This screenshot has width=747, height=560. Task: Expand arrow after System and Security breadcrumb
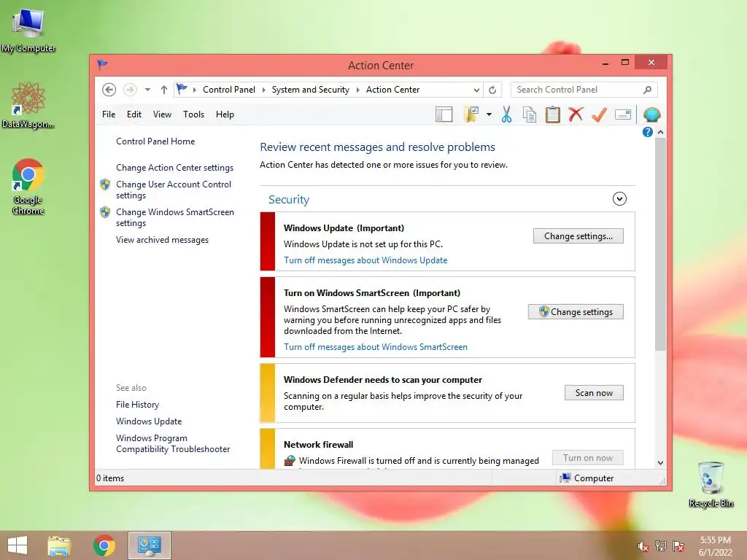tap(357, 90)
